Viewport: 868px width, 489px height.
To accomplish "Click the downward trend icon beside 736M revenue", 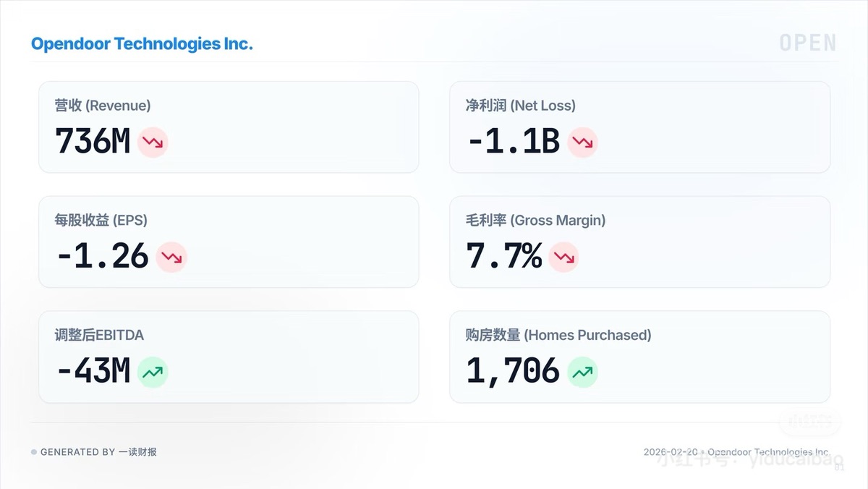I will [153, 143].
